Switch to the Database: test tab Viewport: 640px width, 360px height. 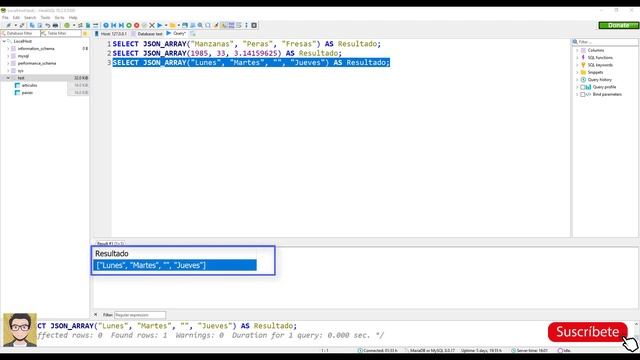coord(147,33)
